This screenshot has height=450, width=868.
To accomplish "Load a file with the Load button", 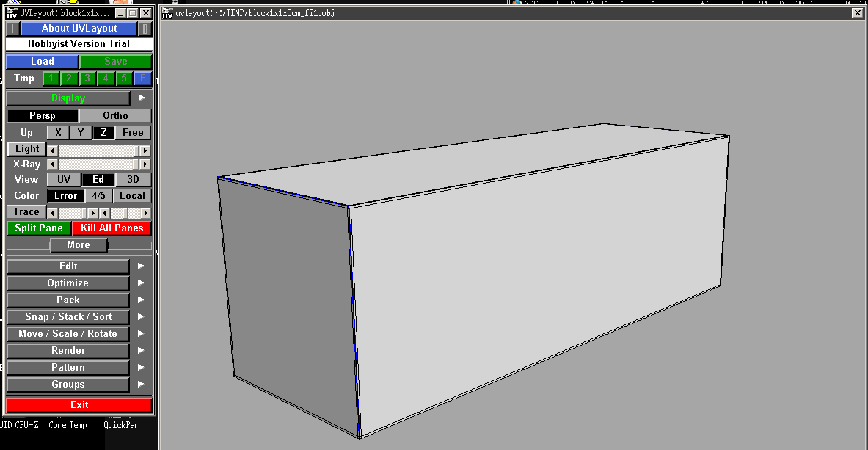I will [42, 62].
